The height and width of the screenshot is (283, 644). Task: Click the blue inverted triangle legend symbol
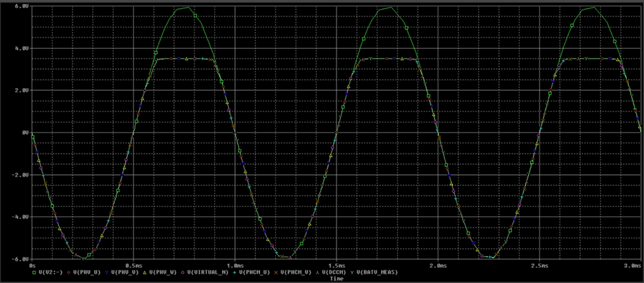(106, 271)
